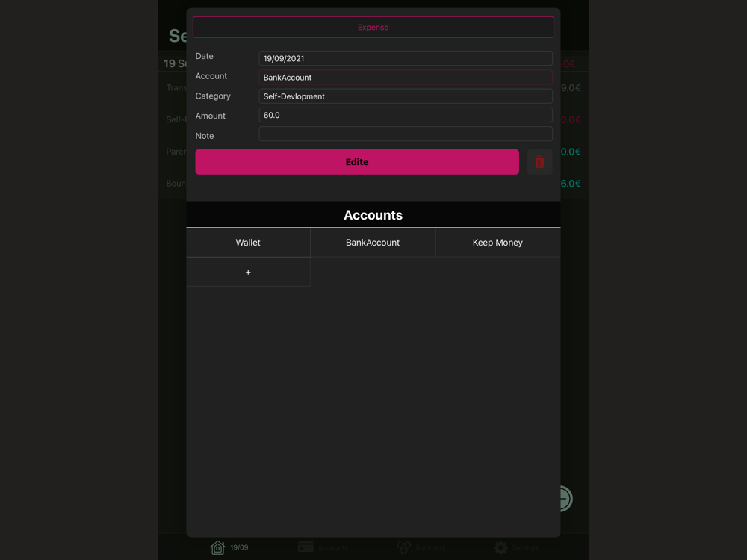Viewport: 747px width, 560px height.
Task: Select the Wallet account
Action: tap(248, 243)
